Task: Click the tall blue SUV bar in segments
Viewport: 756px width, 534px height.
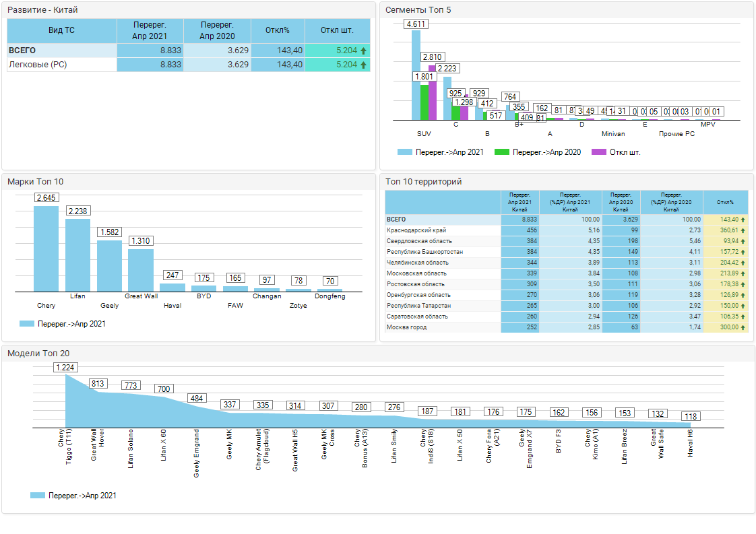Action: coord(416,75)
